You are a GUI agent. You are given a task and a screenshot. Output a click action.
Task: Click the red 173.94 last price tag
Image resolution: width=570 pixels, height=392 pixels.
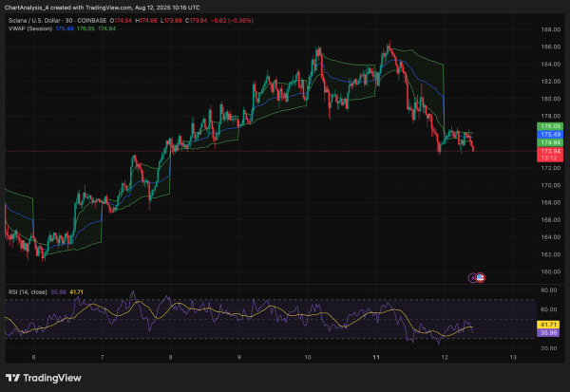click(x=550, y=151)
